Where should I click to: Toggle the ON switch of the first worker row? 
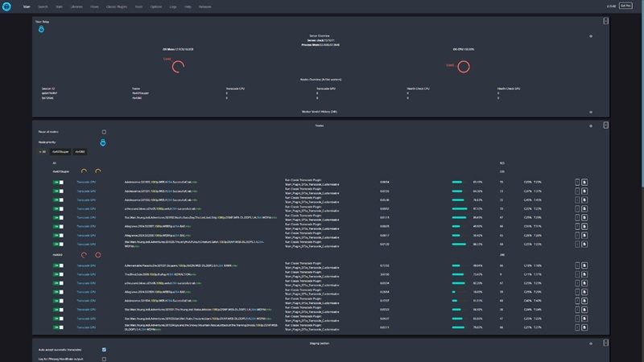(x=58, y=183)
